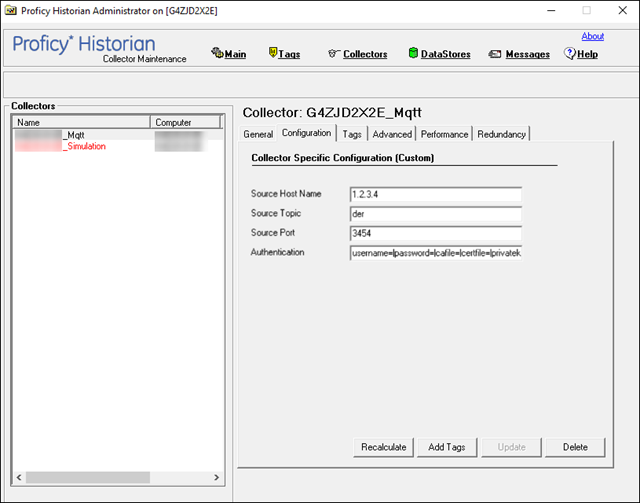
Task: Click the Help question mark icon
Action: coord(569,53)
